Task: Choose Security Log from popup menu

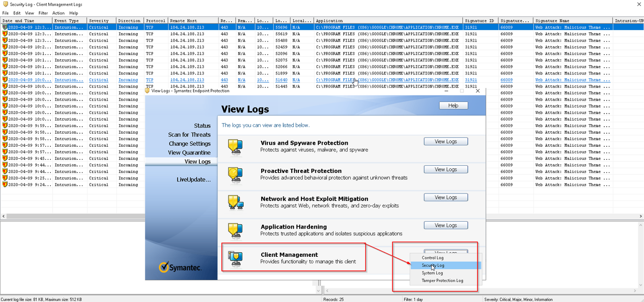Action: pos(445,265)
